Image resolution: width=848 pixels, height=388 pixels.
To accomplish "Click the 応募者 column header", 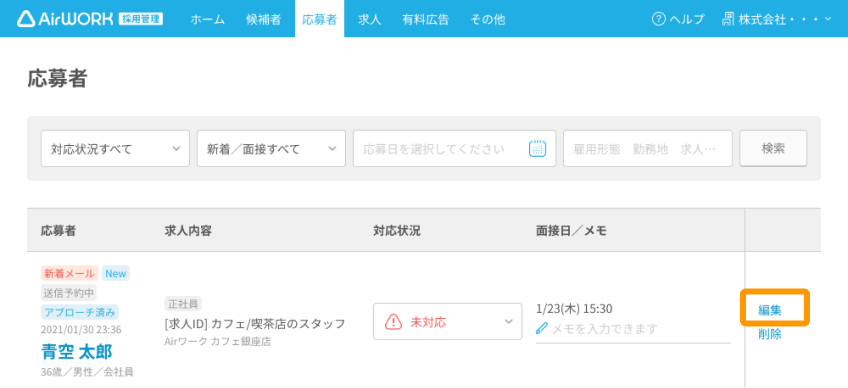I will 58,231.
